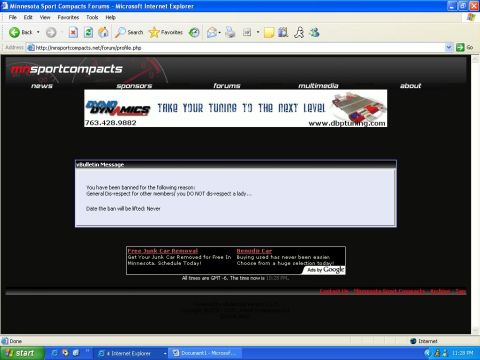This screenshot has width=480, height=360.
Task: Click the Internet zone status indicator
Action: coord(424,341)
